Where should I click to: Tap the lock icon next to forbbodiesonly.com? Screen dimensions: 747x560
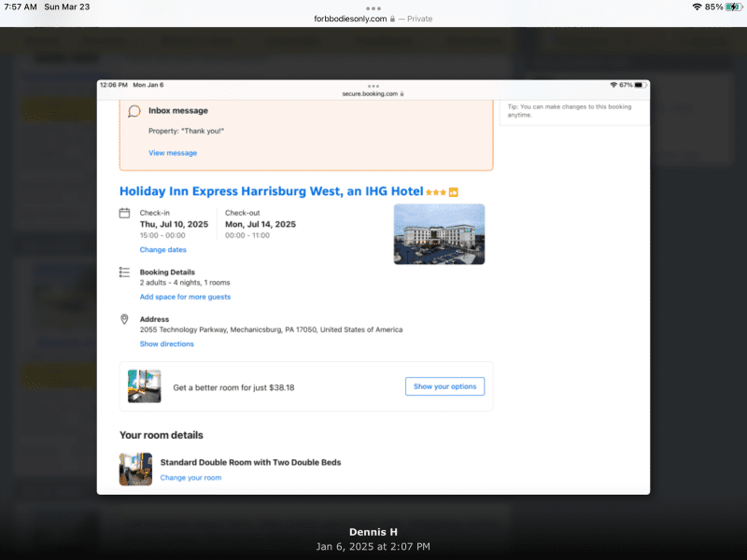(393, 19)
